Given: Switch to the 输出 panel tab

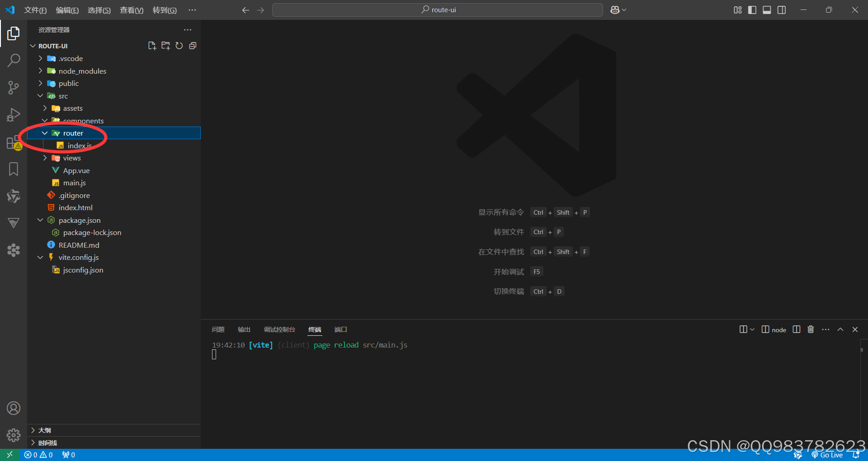Looking at the screenshot, I should click(x=244, y=329).
